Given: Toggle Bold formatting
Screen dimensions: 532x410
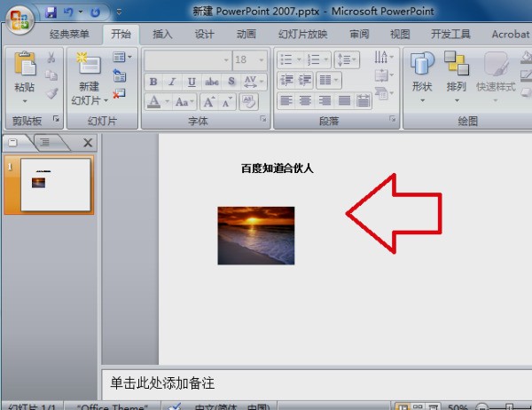Looking at the screenshot, I should point(153,82).
